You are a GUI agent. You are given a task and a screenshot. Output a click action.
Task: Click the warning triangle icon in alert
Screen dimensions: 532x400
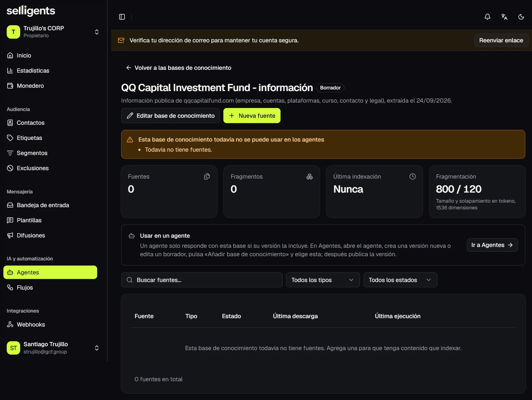click(130, 140)
